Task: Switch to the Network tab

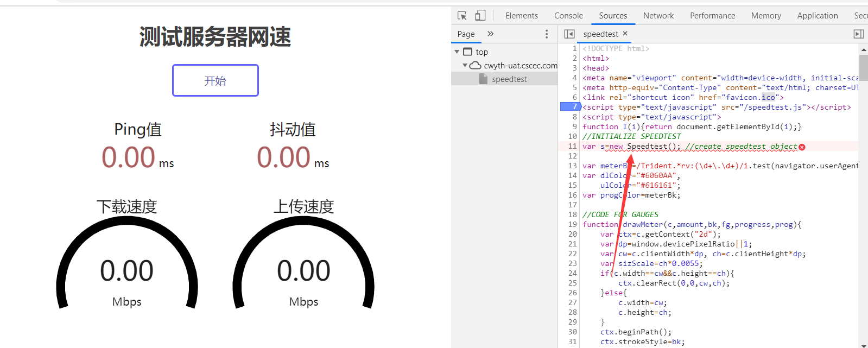Action: coord(658,16)
